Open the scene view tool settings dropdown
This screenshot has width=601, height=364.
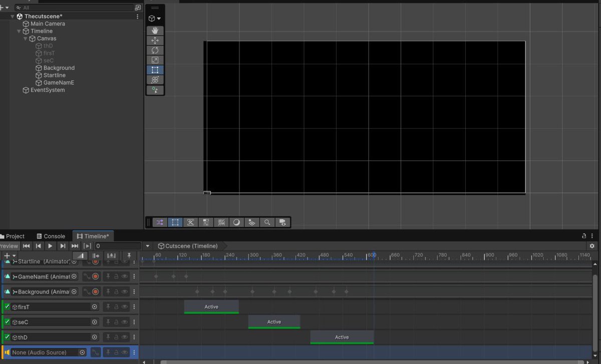pos(155,19)
